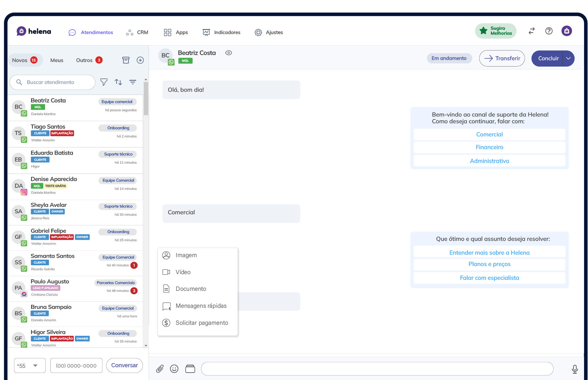Click the sort arrows icon

tap(118, 82)
